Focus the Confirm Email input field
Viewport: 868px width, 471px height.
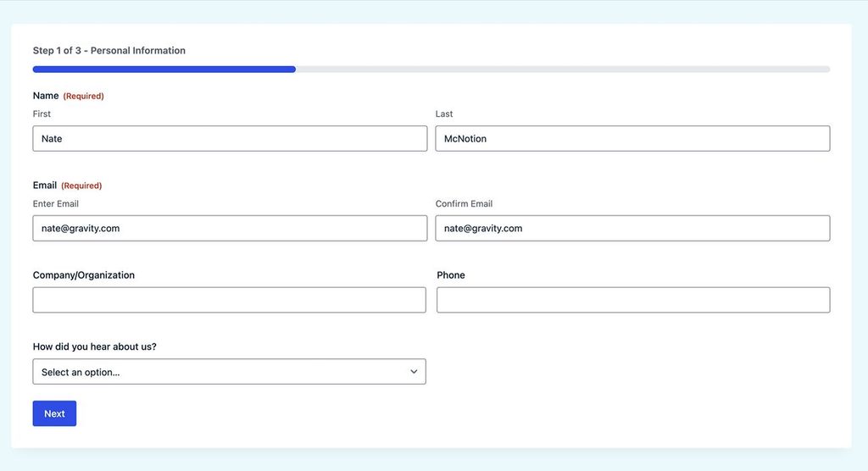click(x=632, y=228)
